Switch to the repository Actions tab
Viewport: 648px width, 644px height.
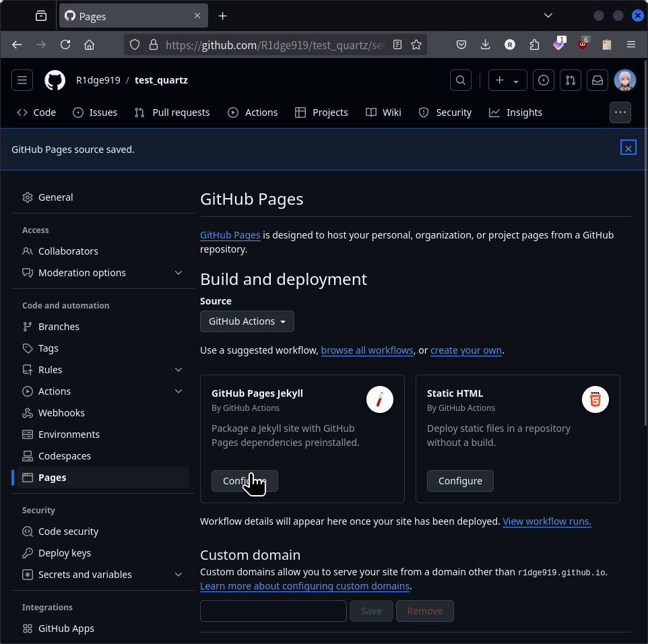click(253, 112)
